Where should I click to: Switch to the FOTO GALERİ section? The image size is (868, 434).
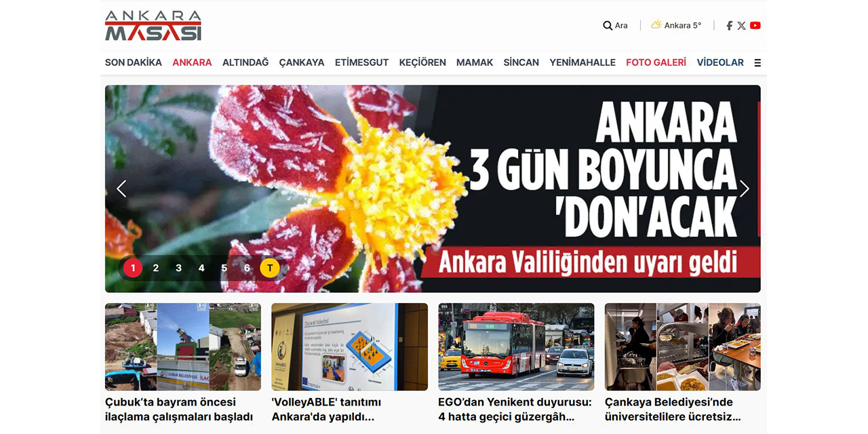click(655, 62)
